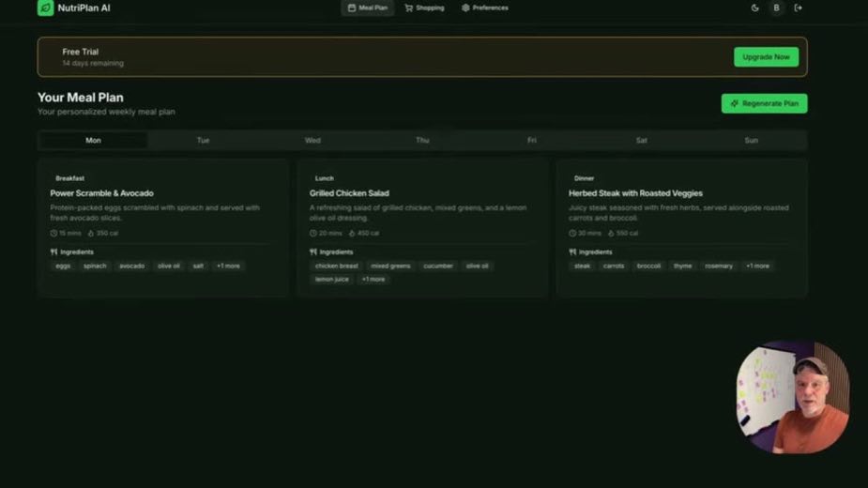Click lunch flame icon 450 cal
This screenshot has width=868, height=488.
(x=352, y=233)
